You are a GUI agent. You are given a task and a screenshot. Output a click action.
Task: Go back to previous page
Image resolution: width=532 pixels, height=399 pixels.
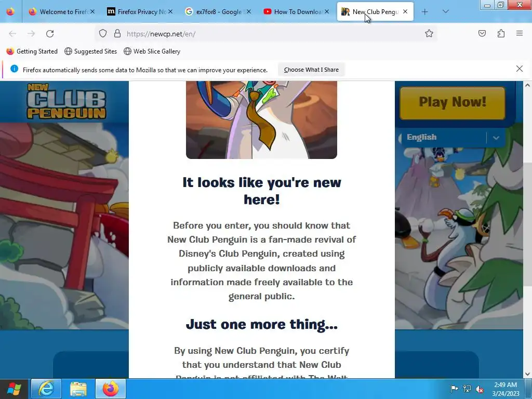pos(12,34)
